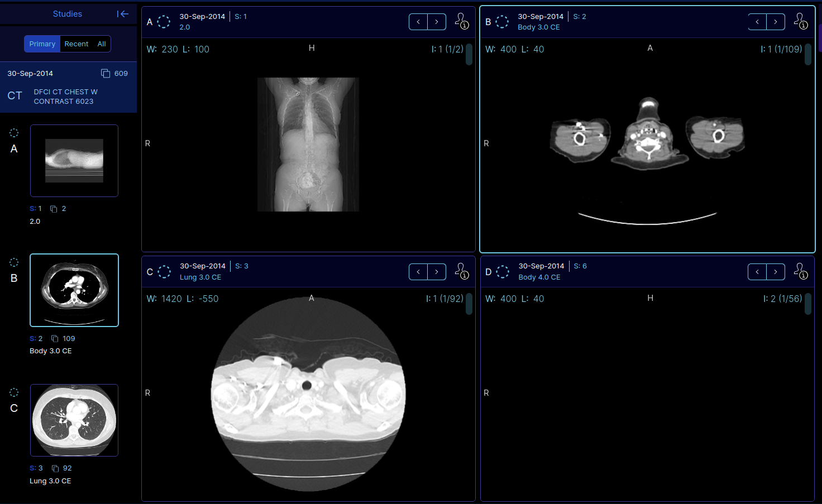Open patient info icon in viewport C

(x=462, y=271)
